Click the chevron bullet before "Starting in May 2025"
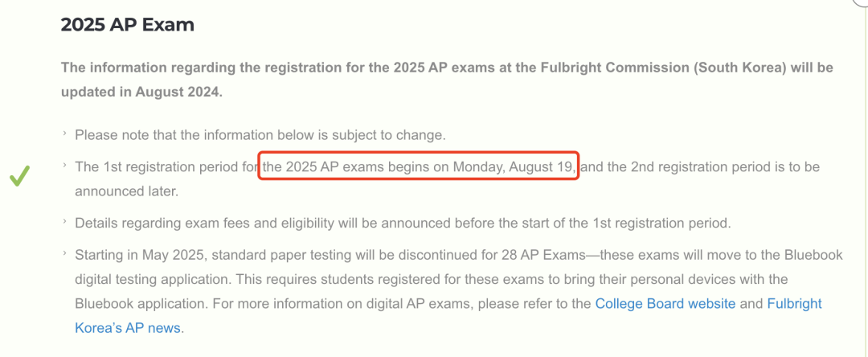The width and height of the screenshot is (868, 357). coord(65,253)
